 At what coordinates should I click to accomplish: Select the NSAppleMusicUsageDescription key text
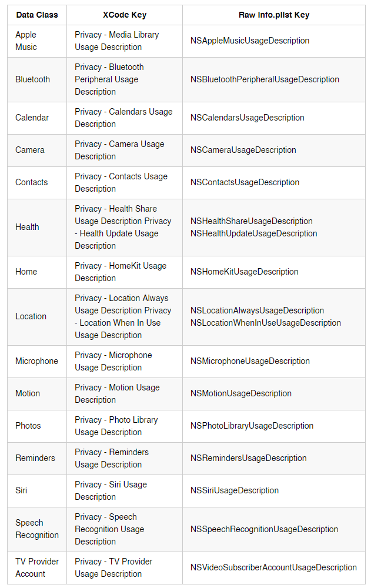coord(250,41)
